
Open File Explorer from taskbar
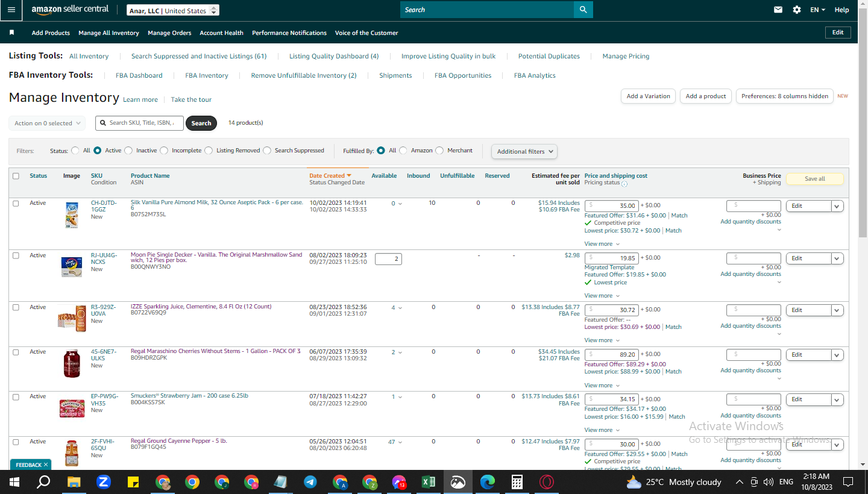click(x=74, y=482)
